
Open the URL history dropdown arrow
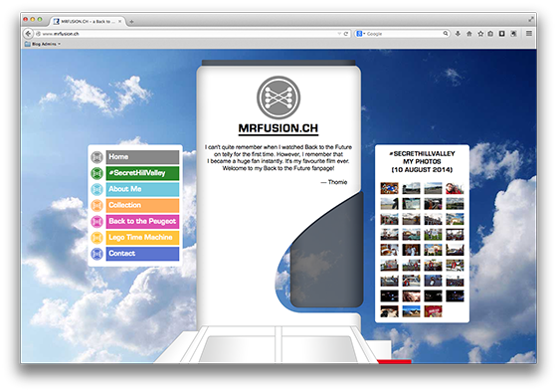339,34
